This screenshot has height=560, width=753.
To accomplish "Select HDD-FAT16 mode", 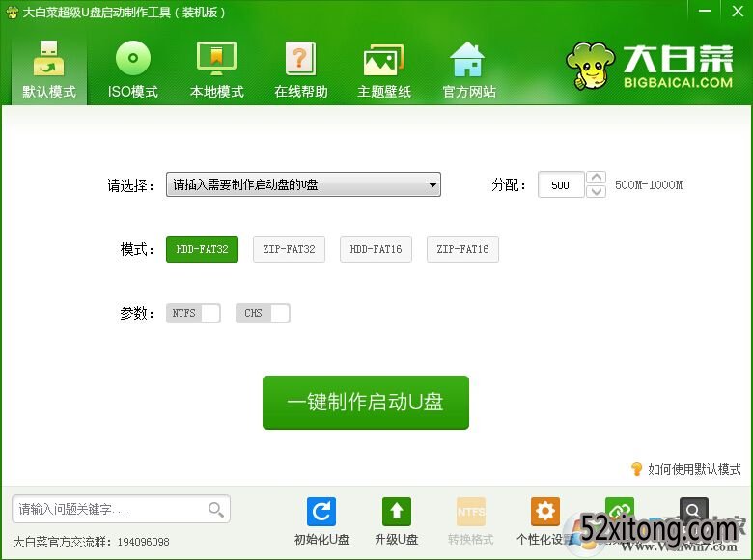I will 376,249.
